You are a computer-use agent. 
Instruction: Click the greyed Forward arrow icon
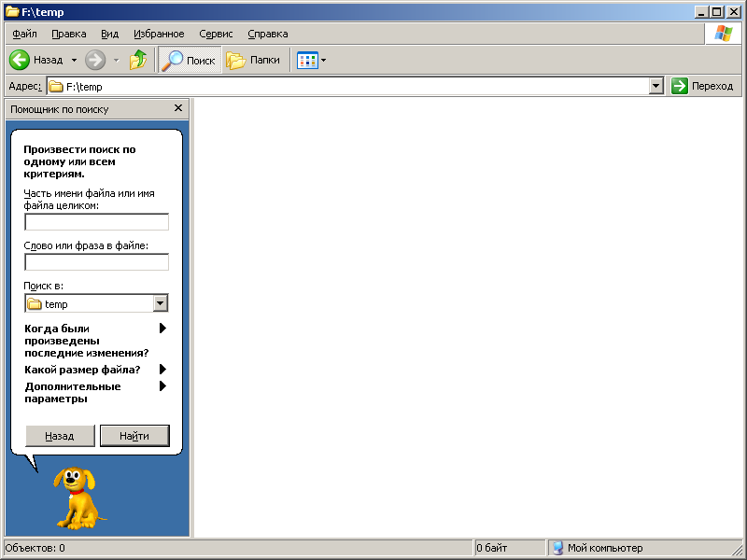click(95, 60)
